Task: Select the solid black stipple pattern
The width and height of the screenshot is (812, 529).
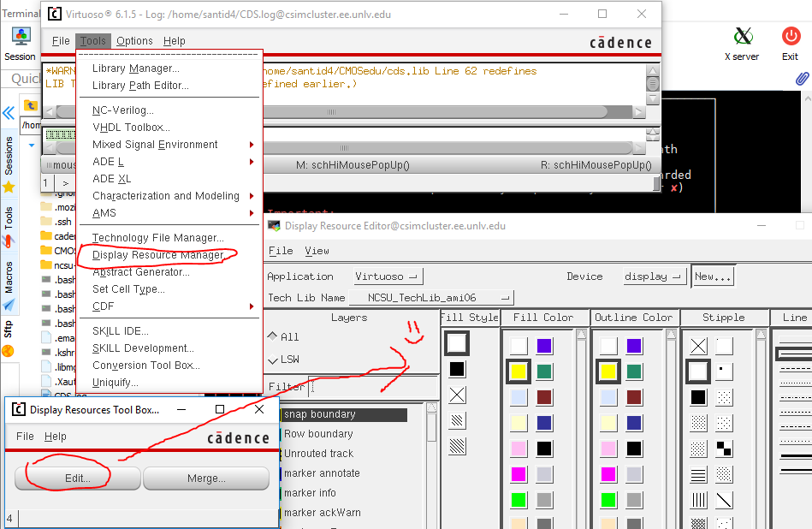Action: click(698, 397)
